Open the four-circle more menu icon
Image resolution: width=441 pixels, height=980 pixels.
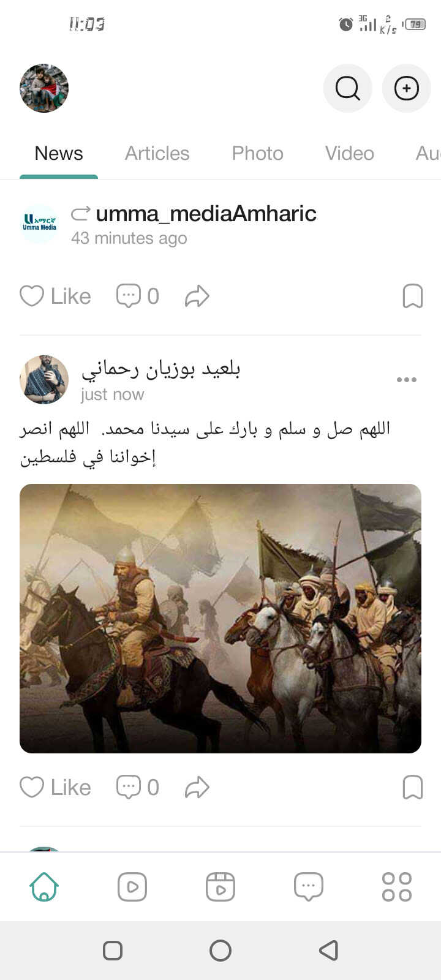coord(397,887)
